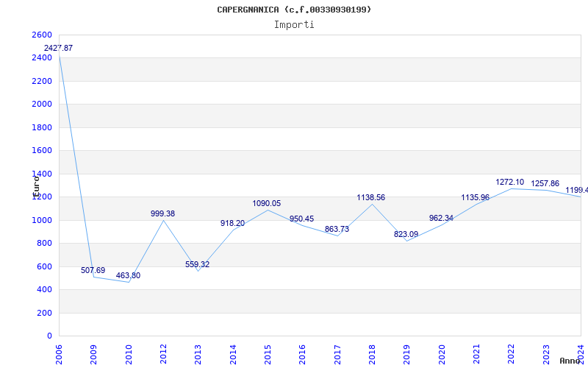The image size is (588, 368).
Task: Click the 1000 y-axis tick label
Action: pos(42,220)
